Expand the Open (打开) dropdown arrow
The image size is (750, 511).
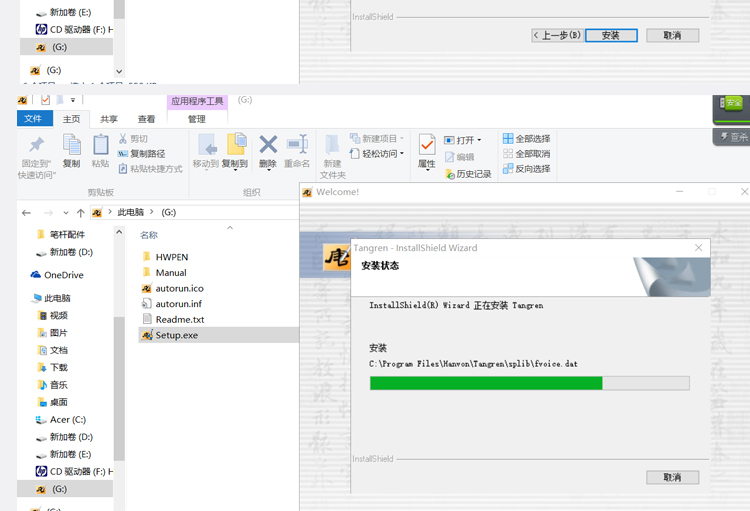[480, 140]
